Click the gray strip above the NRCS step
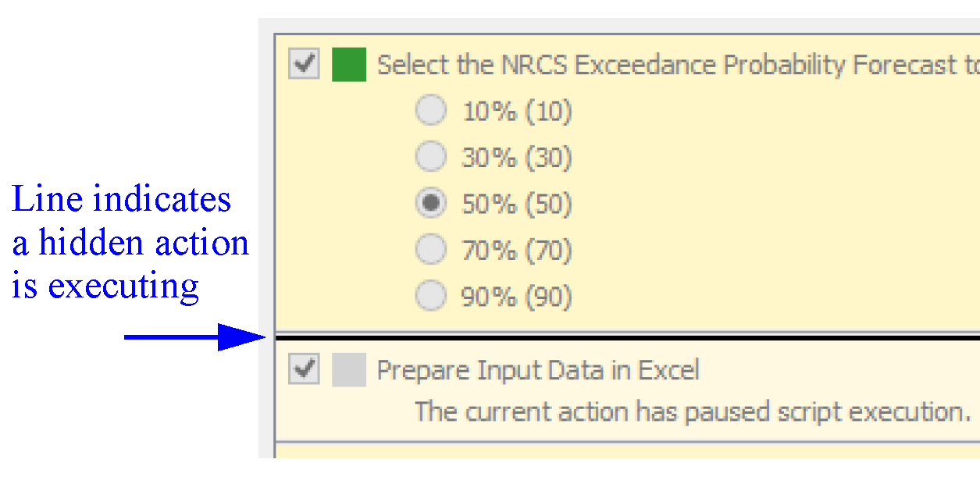The width and height of the screenshot is (980, 477). pos(625,26)
